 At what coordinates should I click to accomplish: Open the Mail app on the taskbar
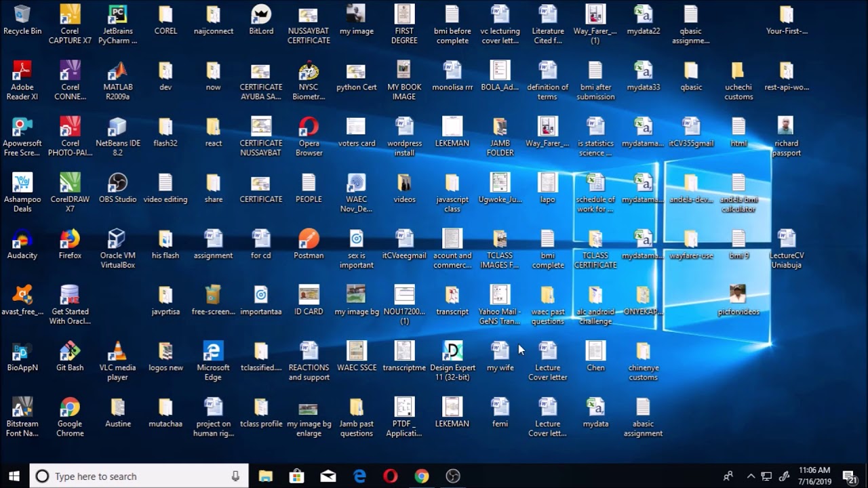(x=328, y=476)
